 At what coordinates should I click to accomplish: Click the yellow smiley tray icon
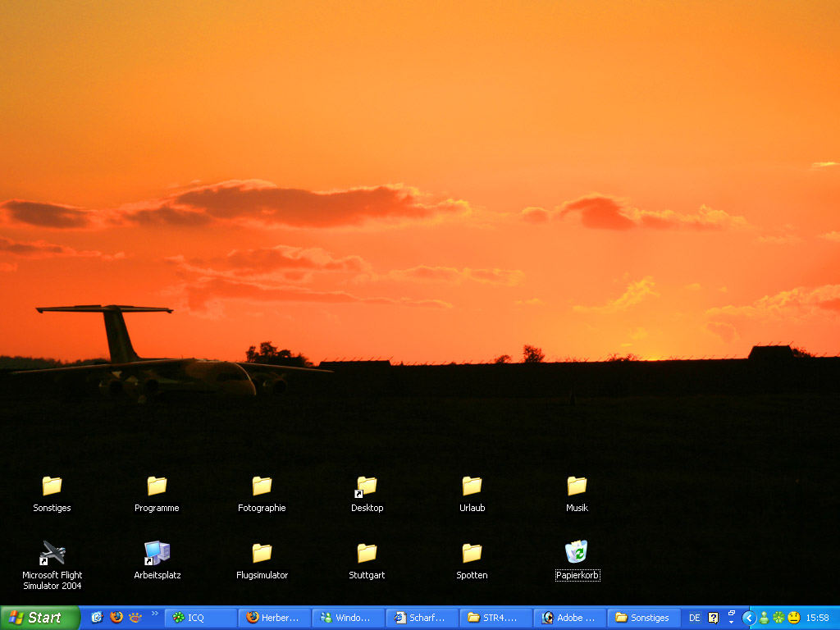click(793, 618)
